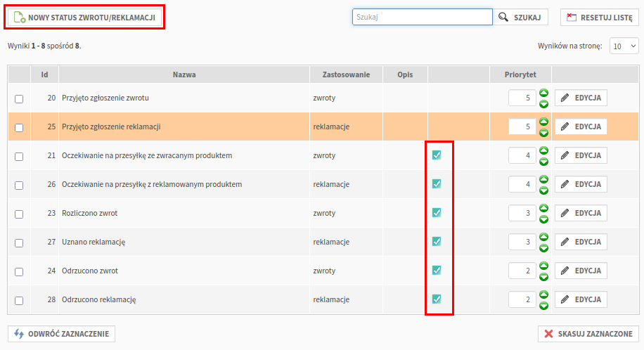Click EDYCJA for 'Odrzucono reklamację'
644x350 pixels.
(x=581, y=299)
